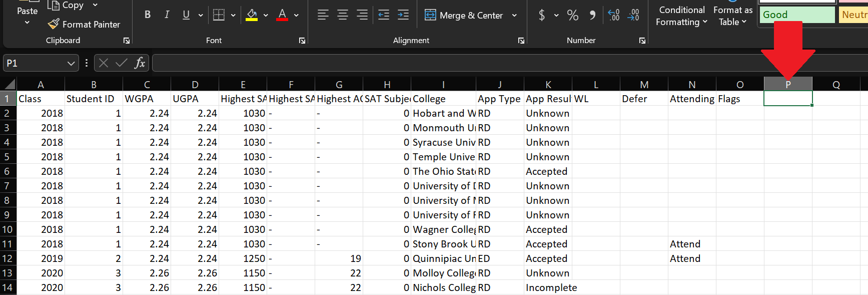Apply Comma Style number format
This screenshot has height=295, width=868.
pos(592,15)
